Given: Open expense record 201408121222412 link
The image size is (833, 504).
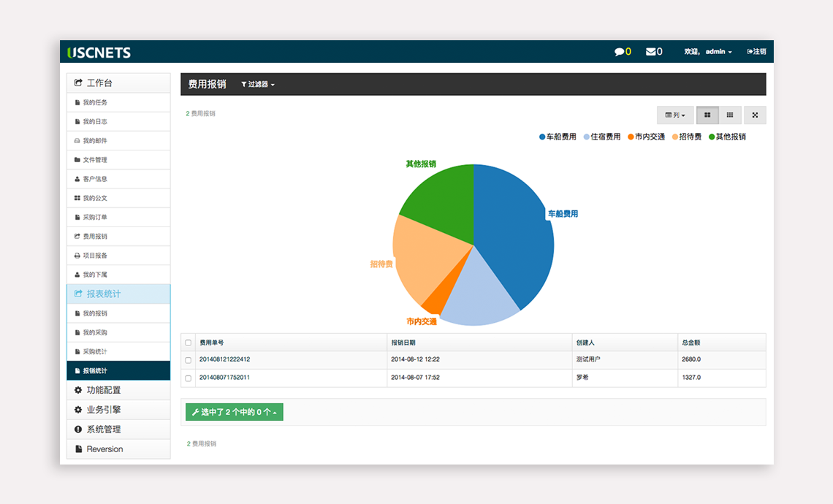Looking at the screenshot, I should click(x=224, y=359).
